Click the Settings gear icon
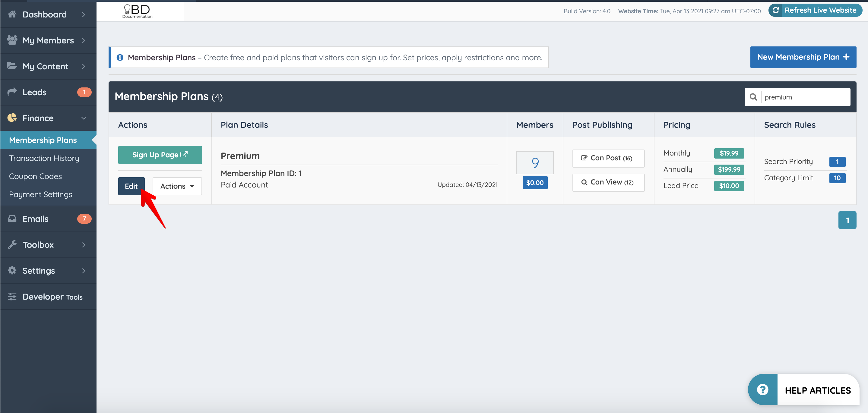Image resolution: width=868 pixels, height=413 pixels. (x=12, y=270)
